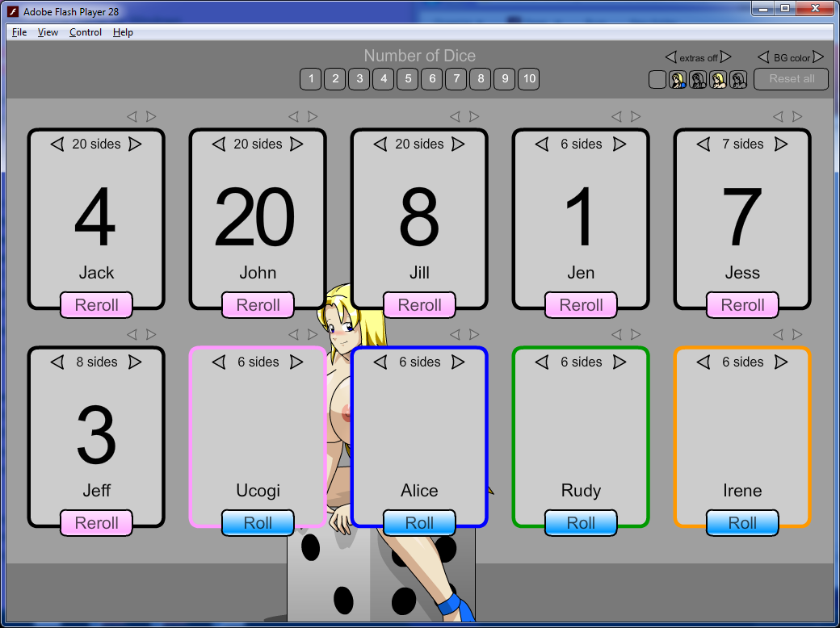
Task: Open the Control menu
Action: 85,32
